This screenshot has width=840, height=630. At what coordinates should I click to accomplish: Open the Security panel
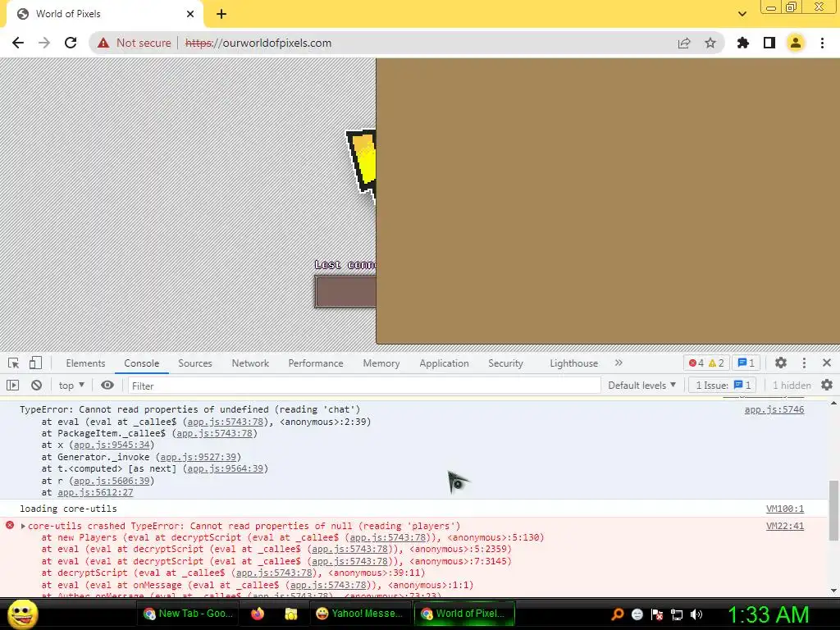point(505,363)
